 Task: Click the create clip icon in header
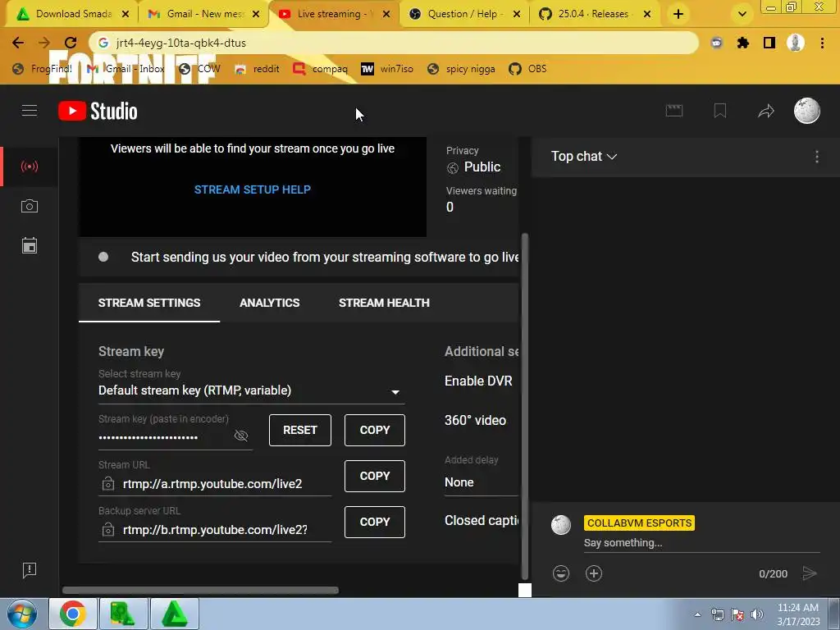point(674,111)
